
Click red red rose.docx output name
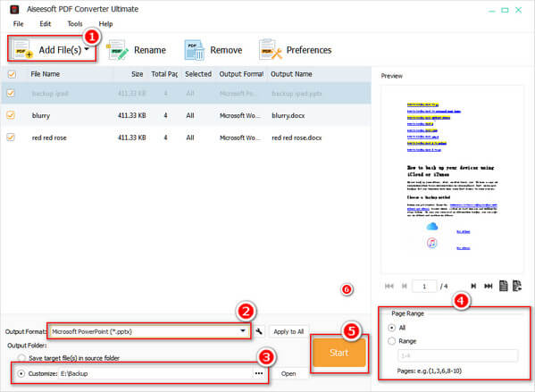pyautogui.click(x=297, y=138)
